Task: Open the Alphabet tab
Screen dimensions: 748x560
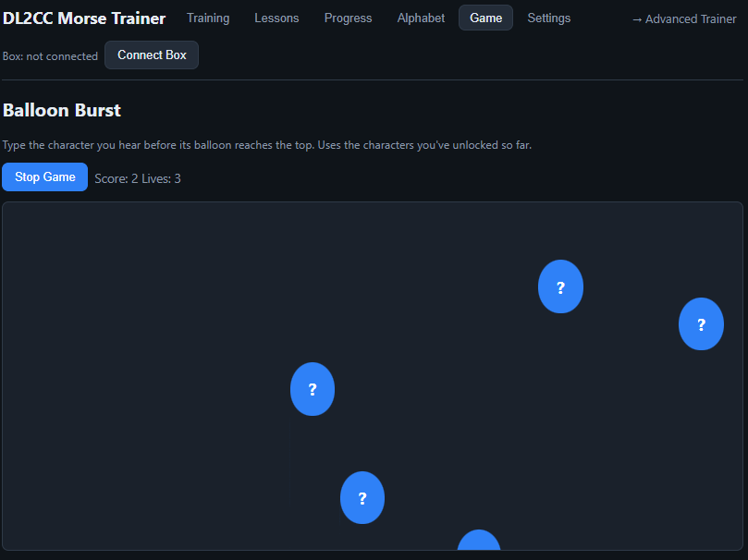Action: (x=421, y=18)
